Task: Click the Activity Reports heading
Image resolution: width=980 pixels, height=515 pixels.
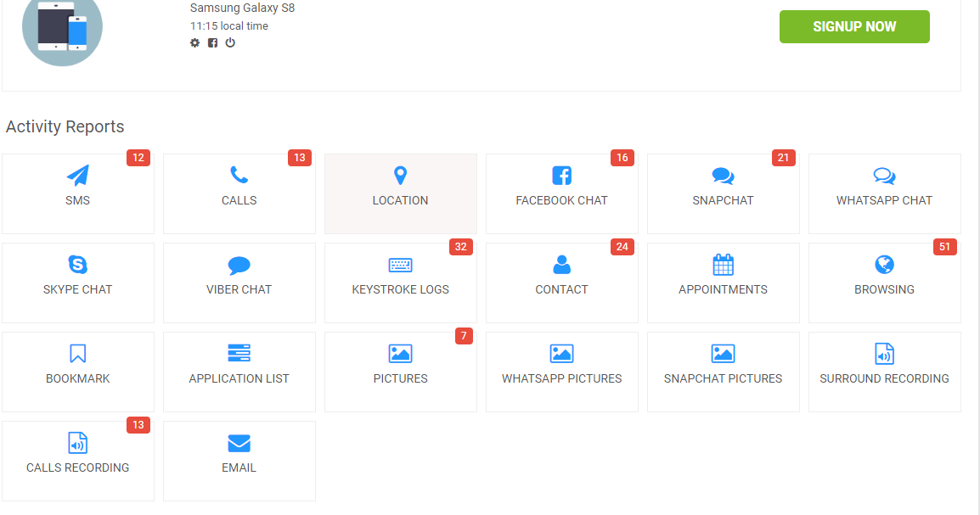Action: [x=65, y=126]
